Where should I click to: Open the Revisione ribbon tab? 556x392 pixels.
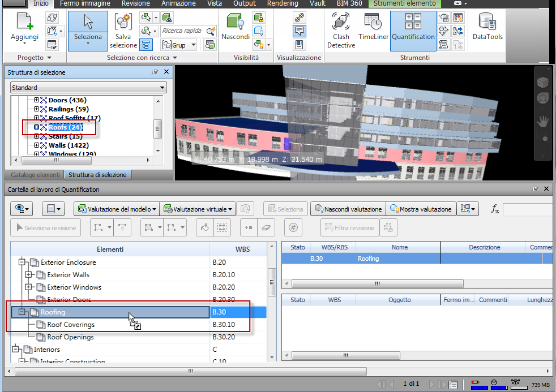[136, 3]
